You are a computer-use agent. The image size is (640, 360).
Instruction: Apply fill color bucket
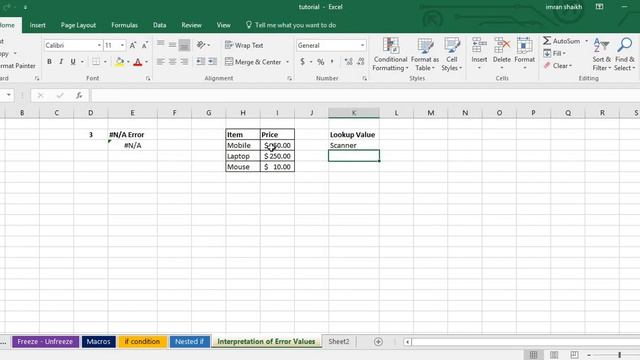[120, 62]
